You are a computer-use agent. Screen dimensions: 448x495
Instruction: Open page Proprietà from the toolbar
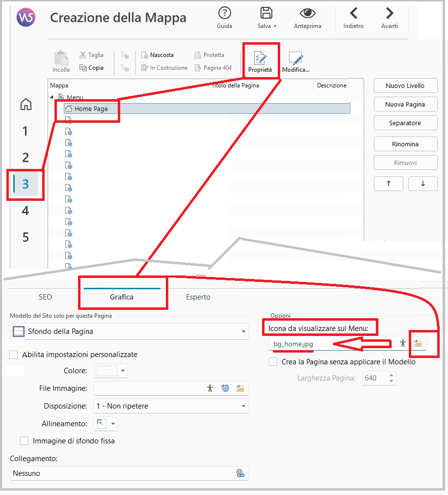pyautogui.click(x=260, y=60)
